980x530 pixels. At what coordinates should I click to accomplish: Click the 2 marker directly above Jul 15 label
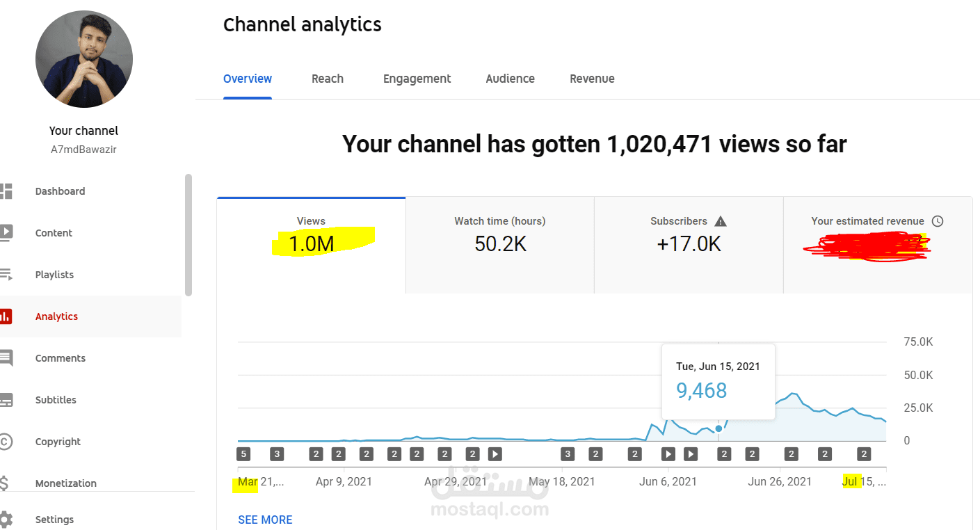(864, 454)
